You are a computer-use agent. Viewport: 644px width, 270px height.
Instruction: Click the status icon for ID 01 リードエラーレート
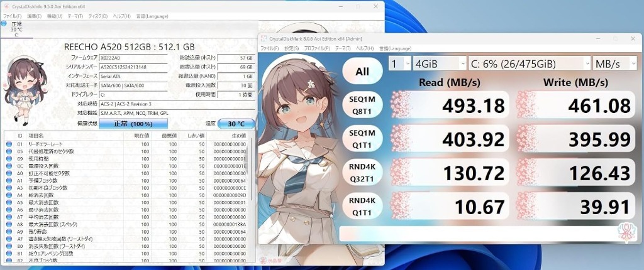(9, 144)
